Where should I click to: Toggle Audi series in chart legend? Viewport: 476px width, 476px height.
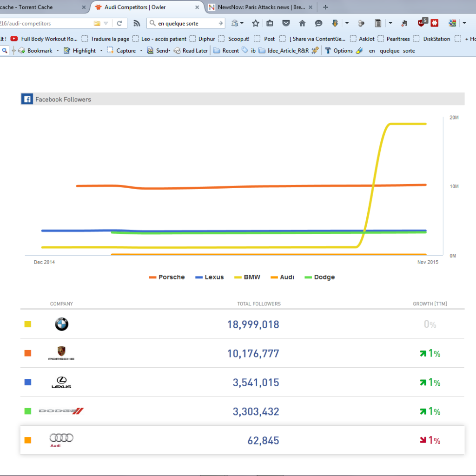pos(282,277)
